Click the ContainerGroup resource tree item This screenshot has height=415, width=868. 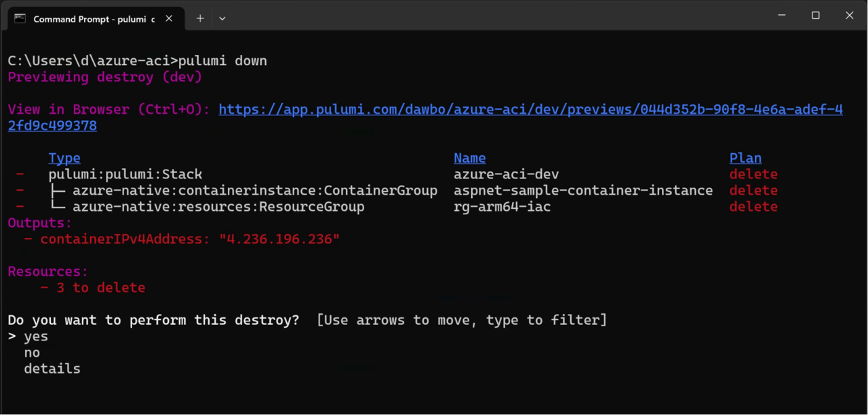click(x=254, y=191)
